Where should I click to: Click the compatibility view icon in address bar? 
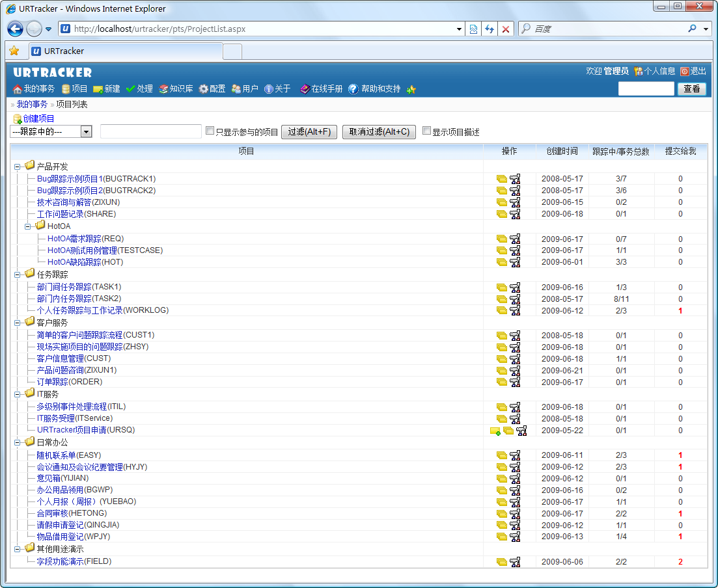point(473,29)
